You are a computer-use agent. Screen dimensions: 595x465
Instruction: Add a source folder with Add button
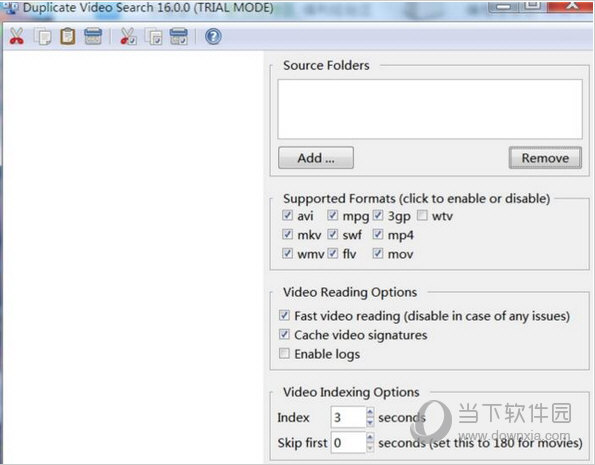click(x=316, y=158)
